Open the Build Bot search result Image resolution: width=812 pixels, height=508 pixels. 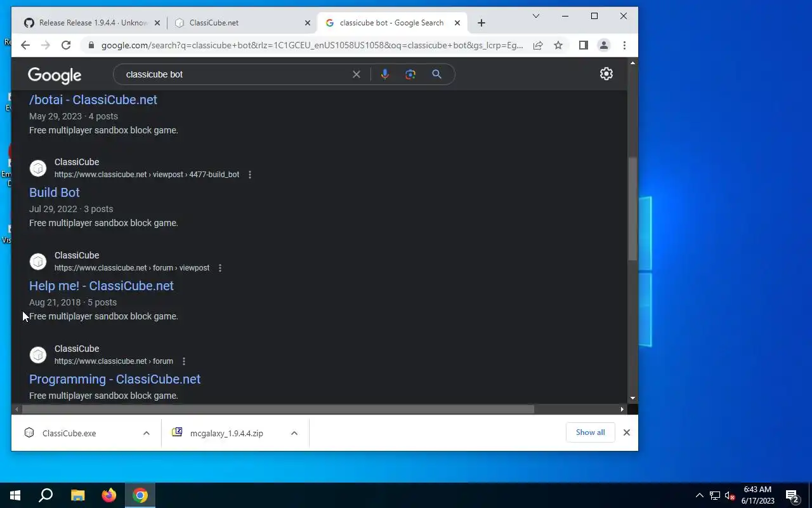pos(55,192)
